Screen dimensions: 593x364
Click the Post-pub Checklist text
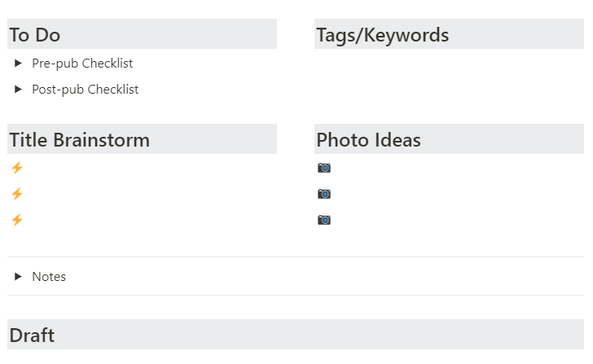pos(85,90)
